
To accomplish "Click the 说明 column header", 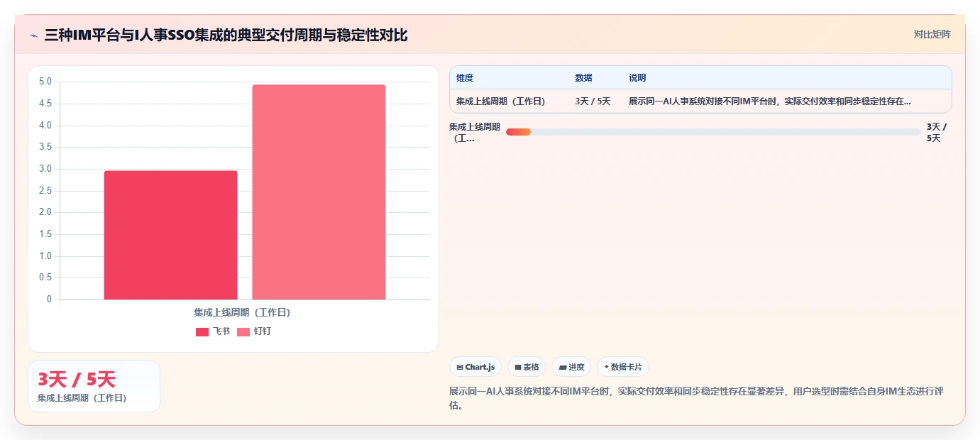I will point(637,78).
